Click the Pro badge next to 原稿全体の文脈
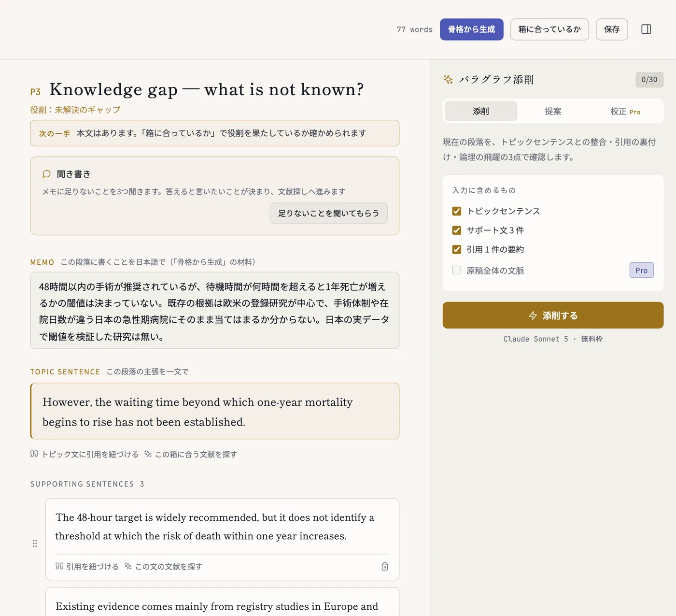This screenshot has height=616, width=676. (x=642, y=270)
